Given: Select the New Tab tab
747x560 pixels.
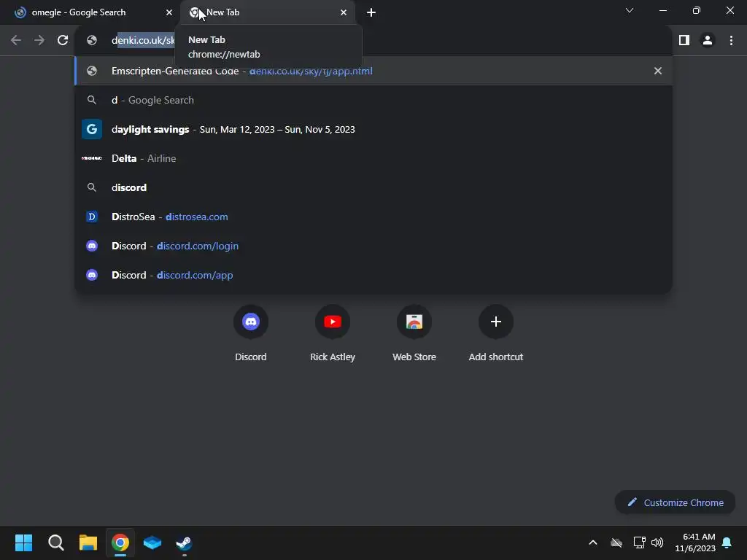Looking at the screenshot, I should (268, 13).
